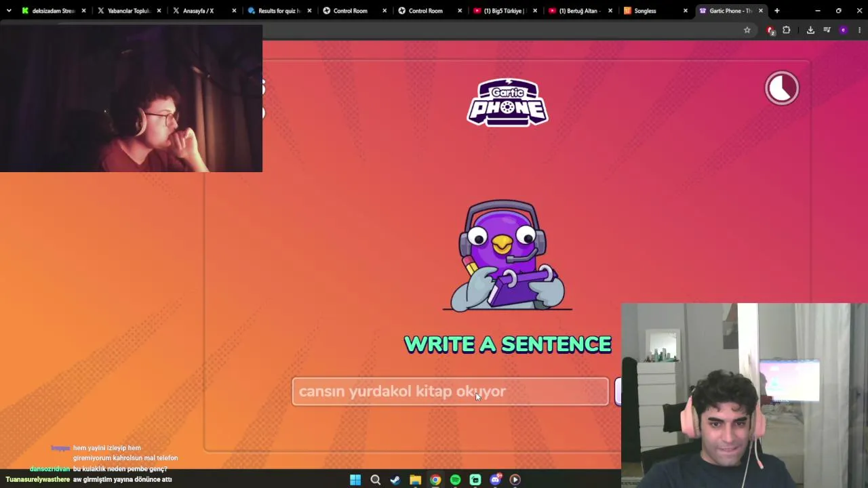Screen dimensions: 868x488
Task: Click chat username "Tuanasurelywasthere"
Action: point(38,479)
